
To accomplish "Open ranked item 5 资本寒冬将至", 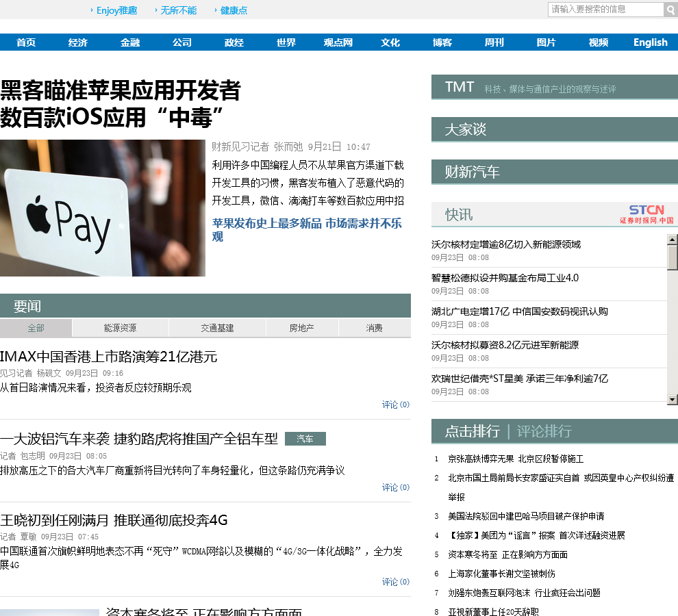I will point(507,554).
